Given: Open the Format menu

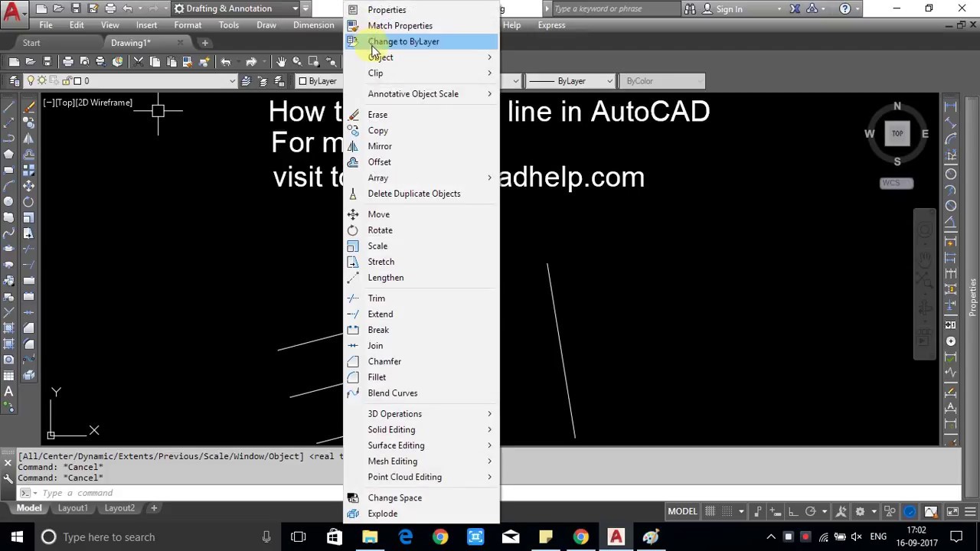Looking at the screenshot, I should [x=188, y=25].
